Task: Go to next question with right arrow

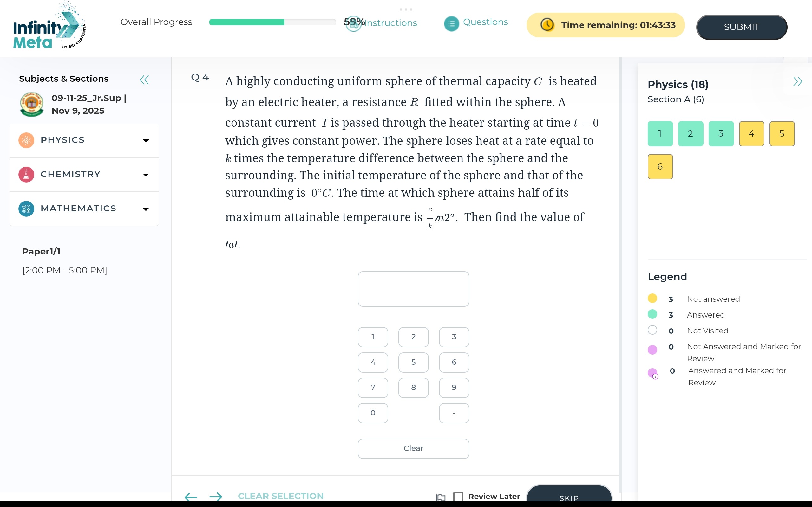Action: tap(216, 497)
